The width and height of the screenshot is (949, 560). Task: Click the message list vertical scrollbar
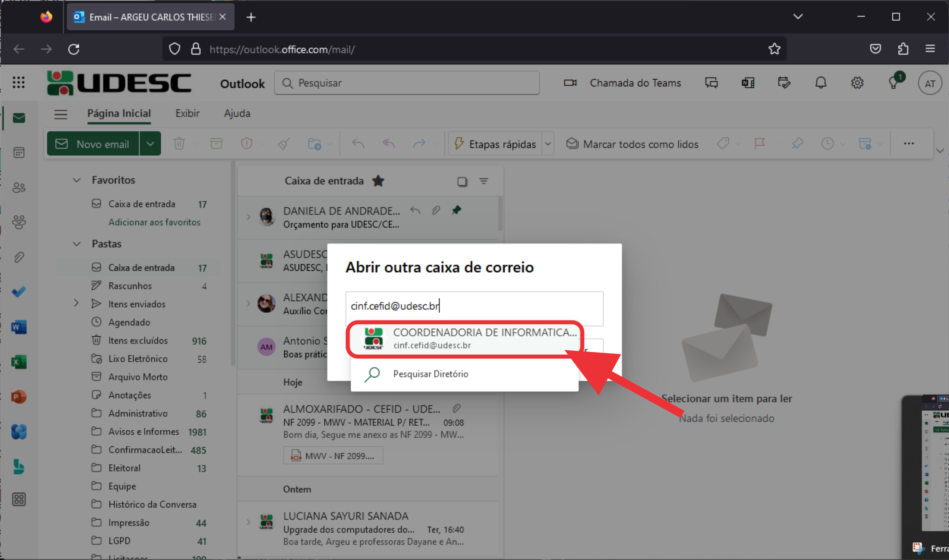500,213
